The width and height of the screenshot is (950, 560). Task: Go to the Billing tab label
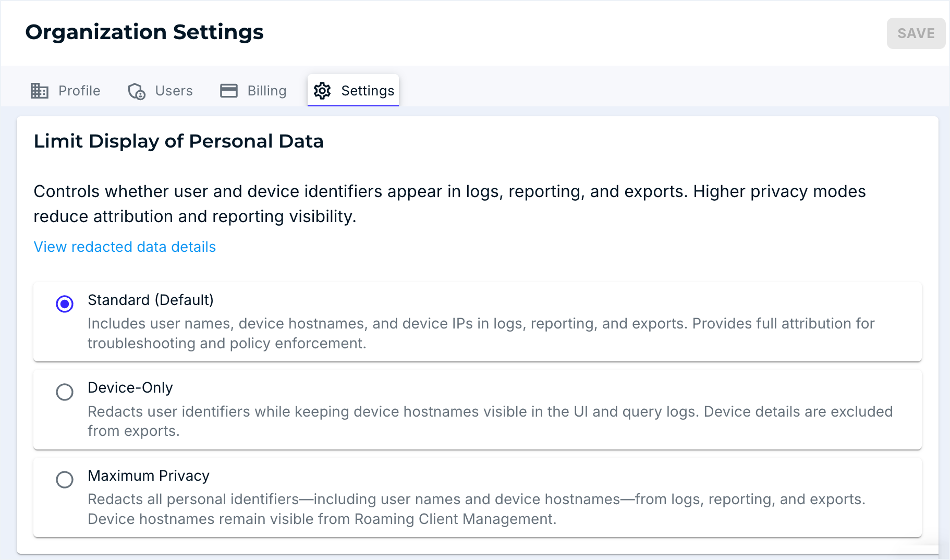266,91
